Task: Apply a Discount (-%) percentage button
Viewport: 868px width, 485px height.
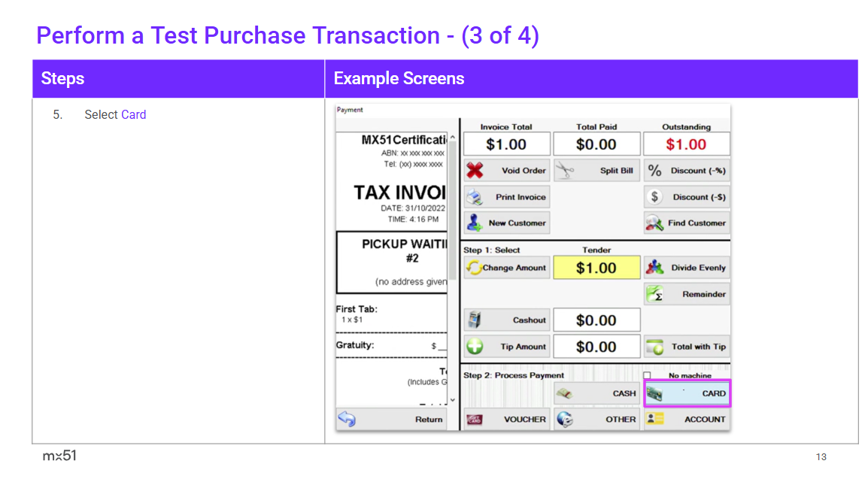Action: tap(687, 171)
